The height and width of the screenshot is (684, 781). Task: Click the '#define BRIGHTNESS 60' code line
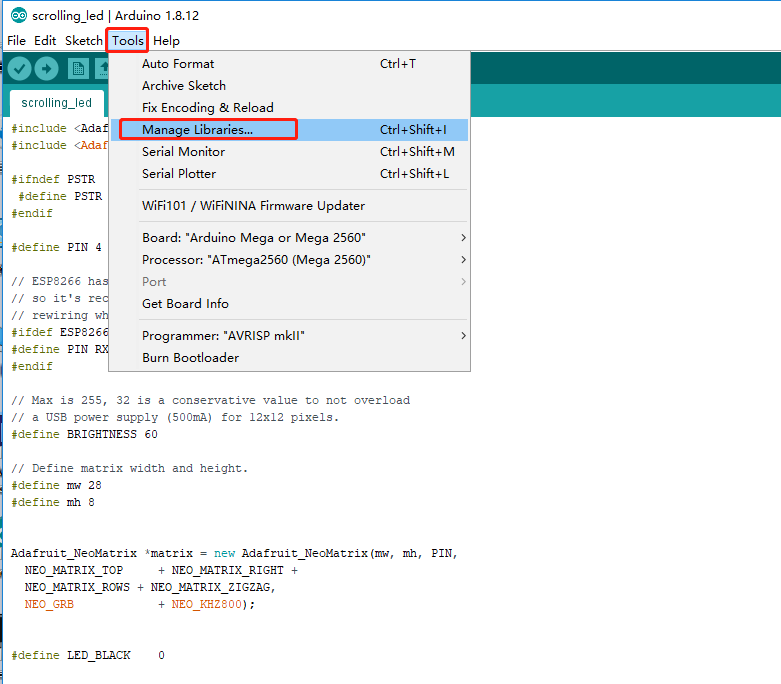[x=84, y=434]
